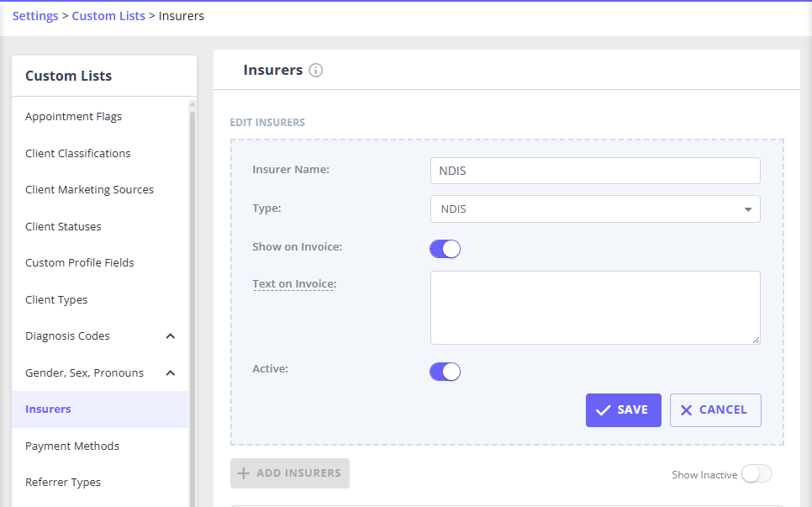Screen dimensions: 812x507
Task: Click the info icon next to Insurers heading
Action: [x=316, y=71]
